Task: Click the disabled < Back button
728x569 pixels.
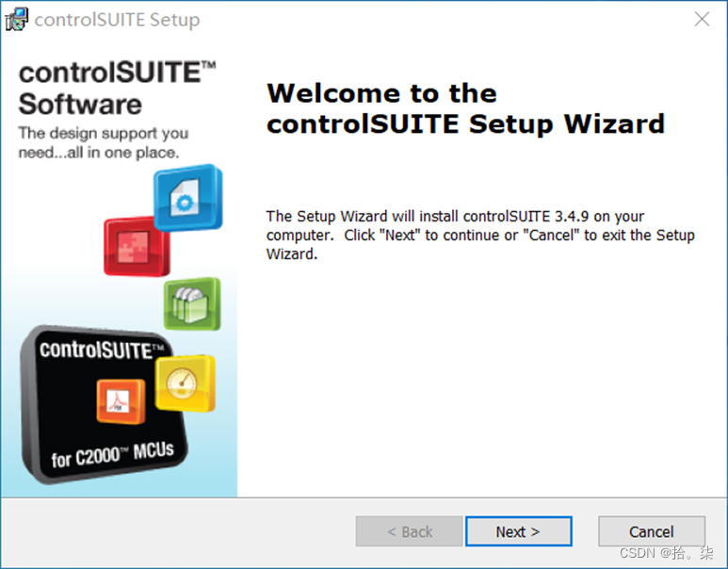Action: point(409,531)
